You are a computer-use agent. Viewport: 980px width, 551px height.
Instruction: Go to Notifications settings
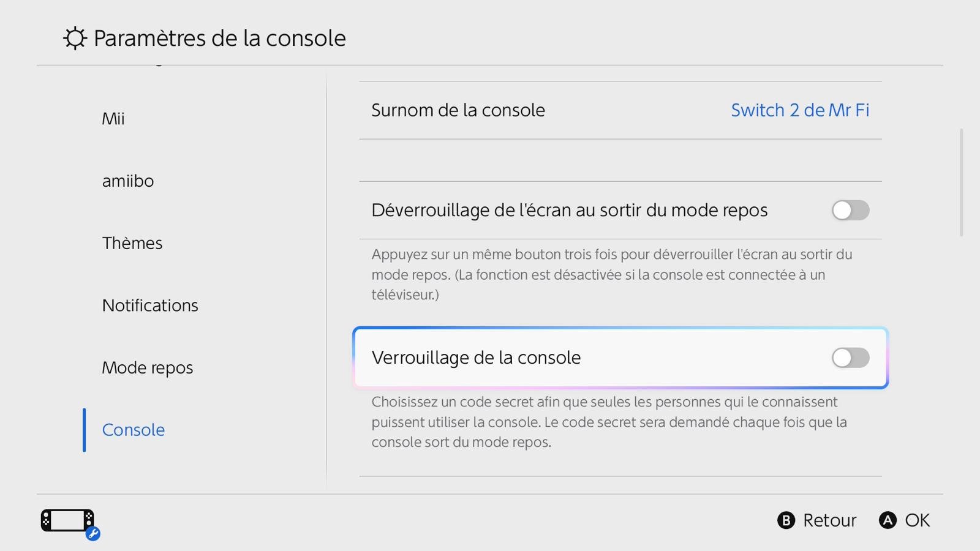click(x=150, y=305)
